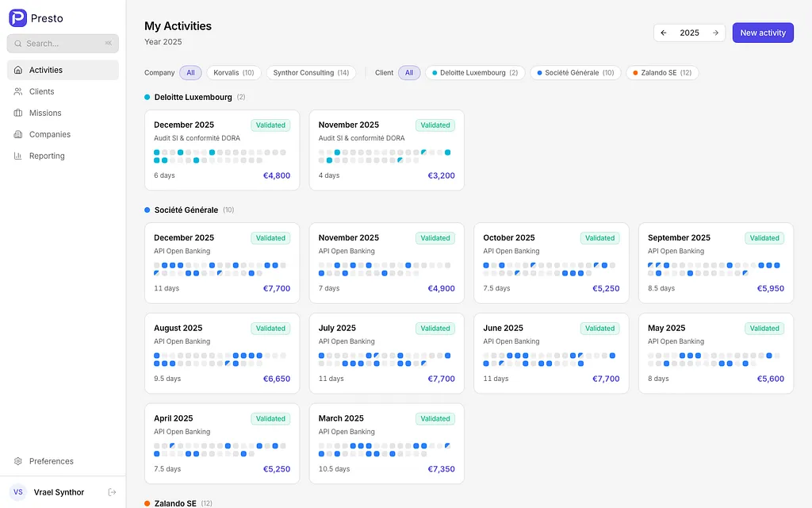Screen dimensions: 812x508
Task: Open Deloitte December 2025 activity card
Action: click(x=222, y=150)
